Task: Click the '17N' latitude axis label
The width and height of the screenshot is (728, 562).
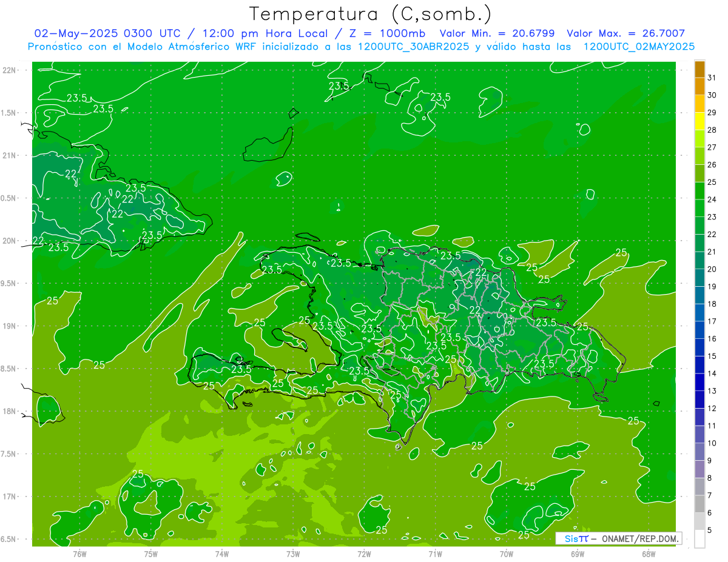Action: pos(9,497)
